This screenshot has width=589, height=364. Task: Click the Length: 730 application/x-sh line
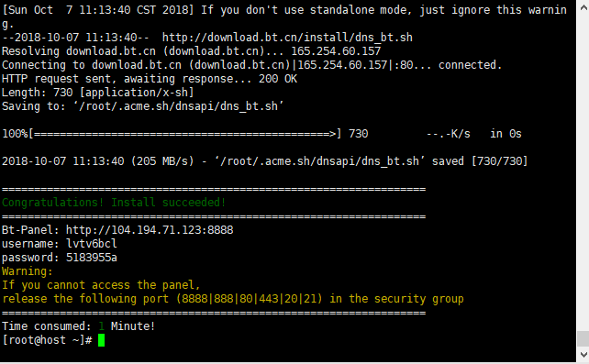point(97,93)
